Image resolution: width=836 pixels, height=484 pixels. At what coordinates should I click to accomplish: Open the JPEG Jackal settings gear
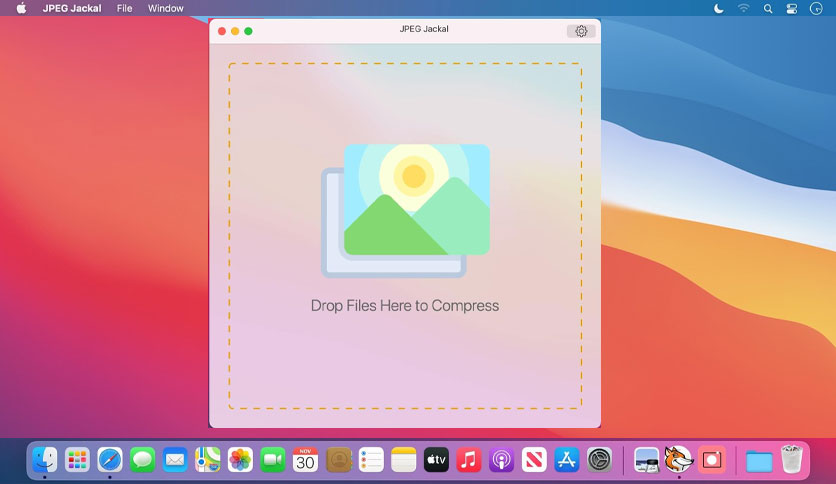tap(581, 31)
